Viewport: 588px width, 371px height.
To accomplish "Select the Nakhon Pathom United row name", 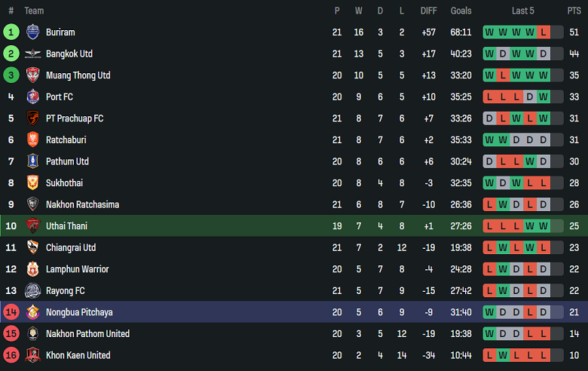I will tap(87, 334).
